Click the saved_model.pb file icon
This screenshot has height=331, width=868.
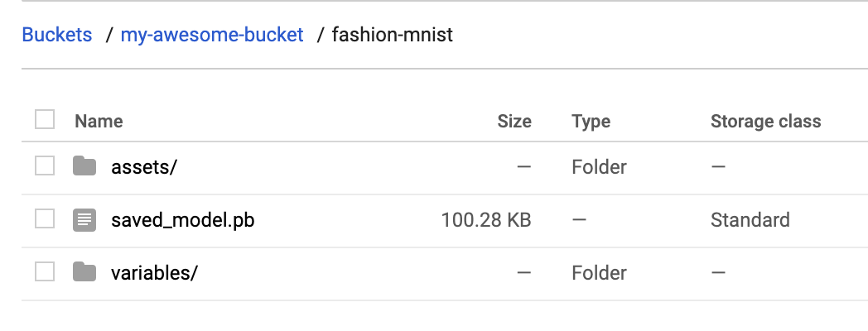pos(84,220)
